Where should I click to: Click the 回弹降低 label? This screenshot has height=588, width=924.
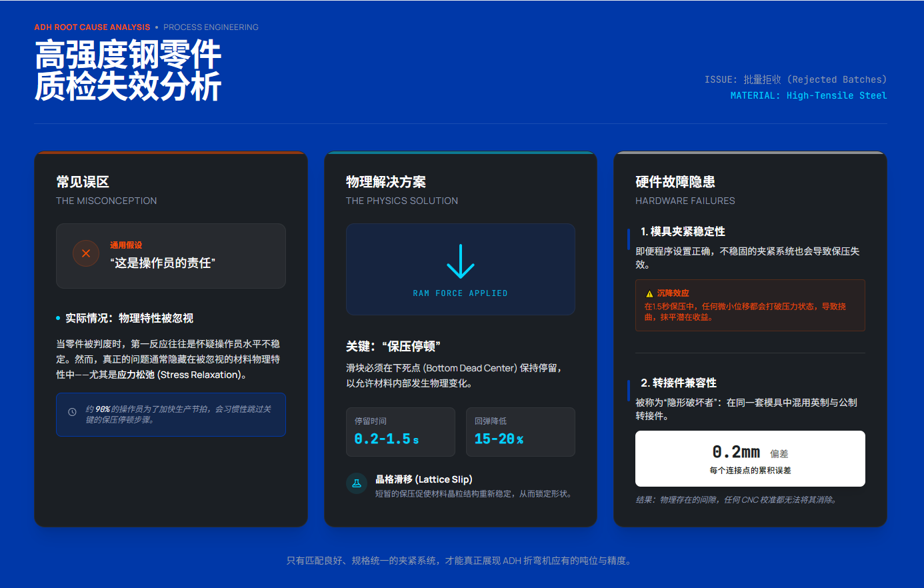(x=491, y=421)
